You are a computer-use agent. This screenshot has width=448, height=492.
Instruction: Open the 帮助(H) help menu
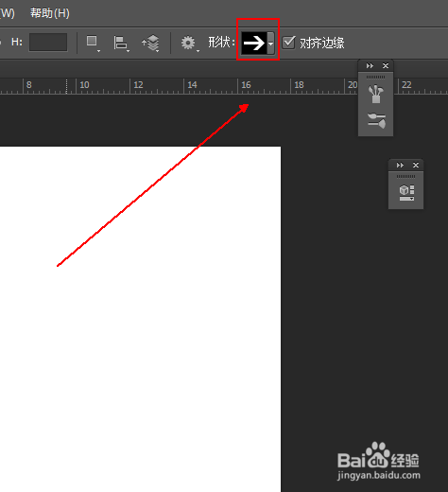point(50,13)
